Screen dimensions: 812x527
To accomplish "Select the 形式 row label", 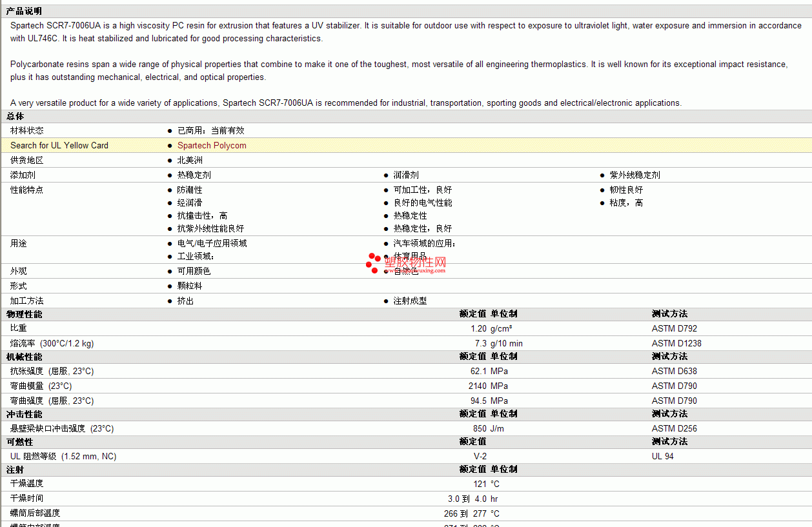I will pos(19,286).
